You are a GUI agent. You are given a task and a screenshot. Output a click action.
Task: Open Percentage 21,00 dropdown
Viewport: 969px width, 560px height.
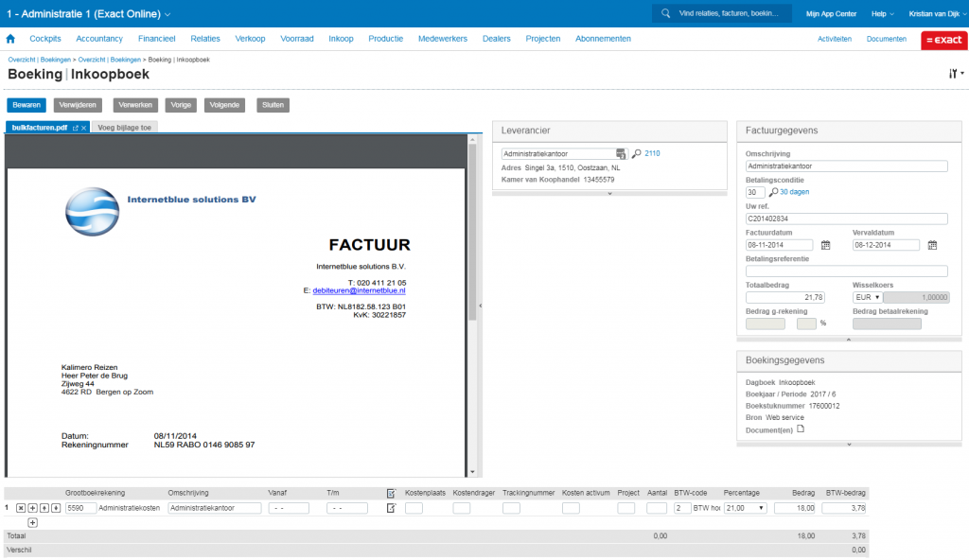point(746,508)
